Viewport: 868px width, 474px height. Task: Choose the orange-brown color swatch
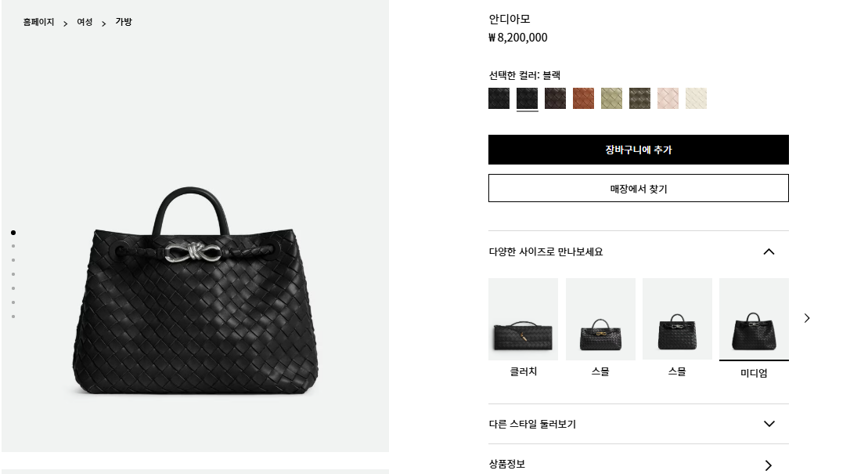tap(583, 98)
